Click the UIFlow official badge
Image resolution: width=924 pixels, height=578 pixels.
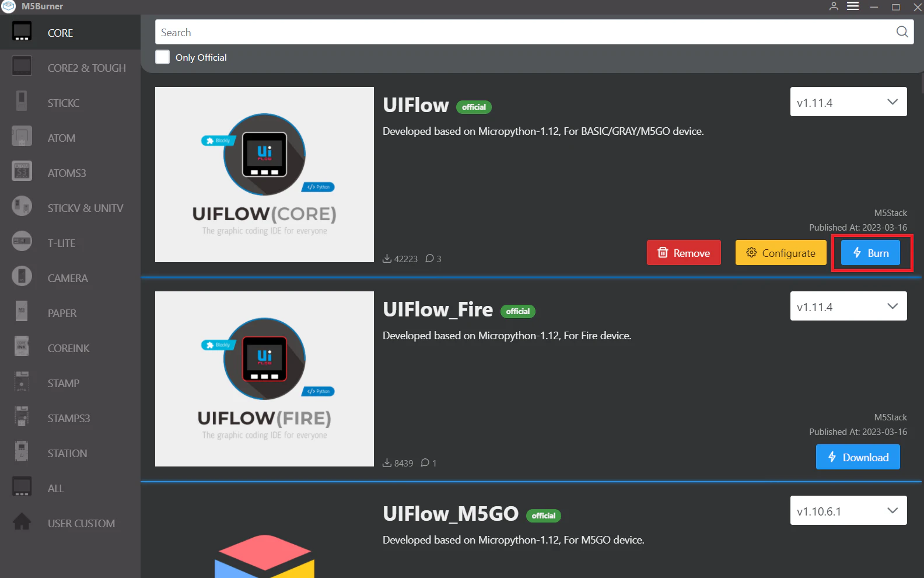pos(474,107)
